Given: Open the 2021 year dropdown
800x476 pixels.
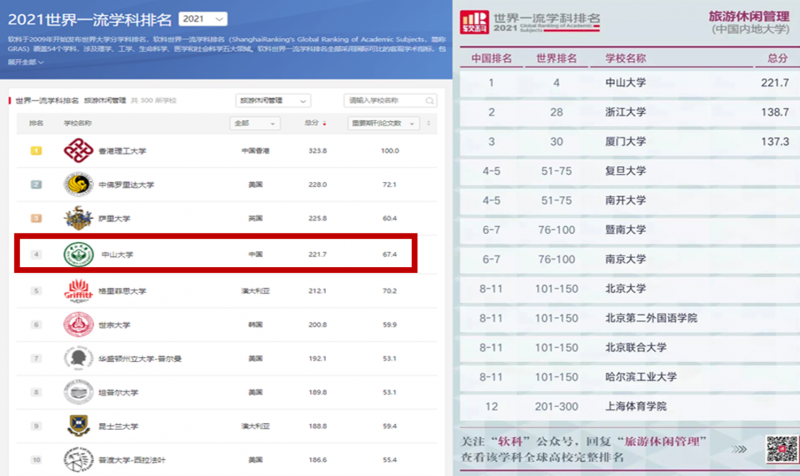Looking at the screenshot, I should [x=203, y=19].
